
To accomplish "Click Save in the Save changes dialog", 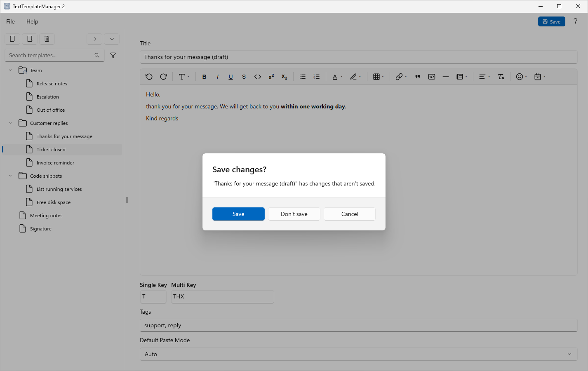I will (x=238, y=214).
